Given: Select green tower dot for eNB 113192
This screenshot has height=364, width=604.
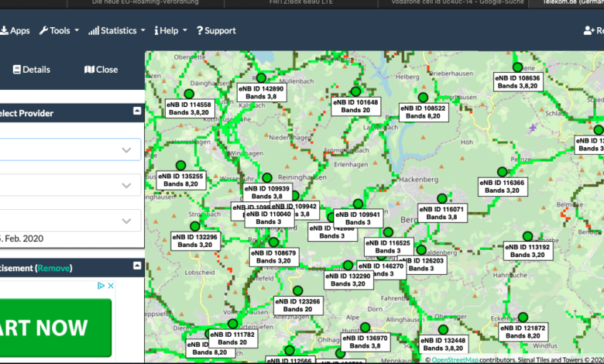Looking at the screenshot, I should click(527, 236).
